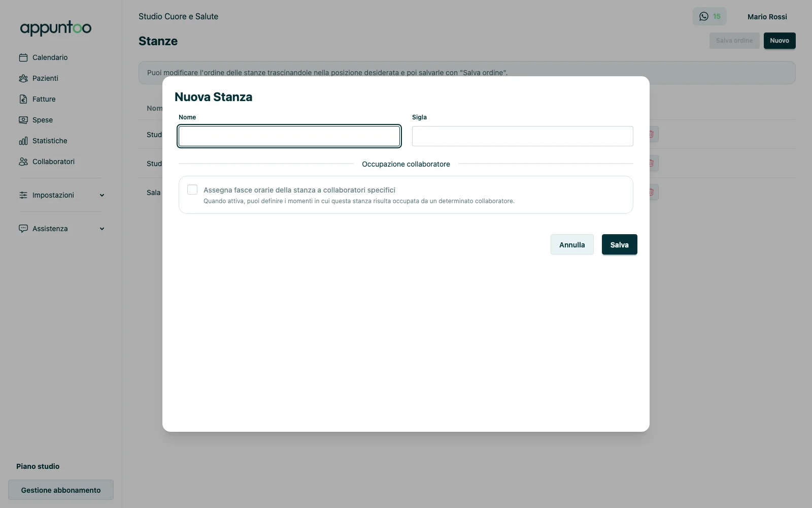Click the Calendario calendar icon
Viewport: 812px width, 508px height.
pyautogui.click(x=23, y=57)
